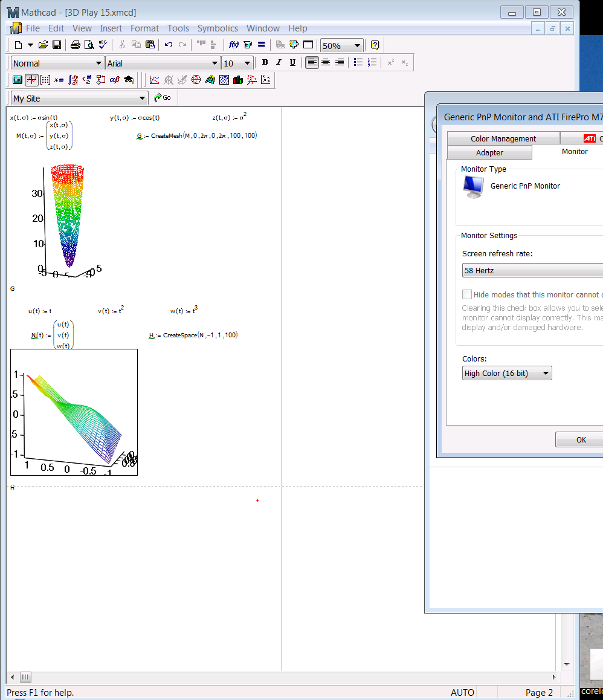This screenshot has width=603, height=700.
Task: Check 'Hide modes that this monitor cannot display'
Action: pyautogui.click(x=467, y=294)
